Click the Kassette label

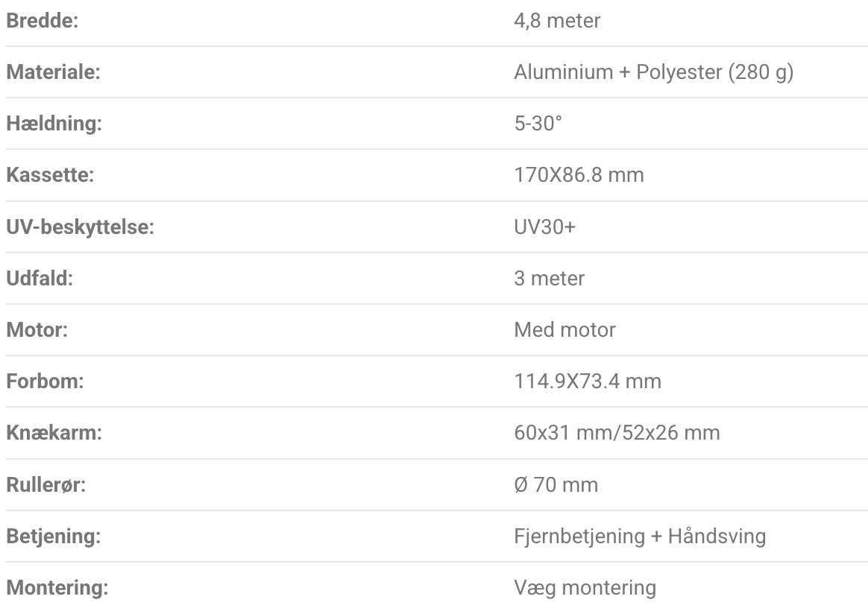tap(49, 175)
